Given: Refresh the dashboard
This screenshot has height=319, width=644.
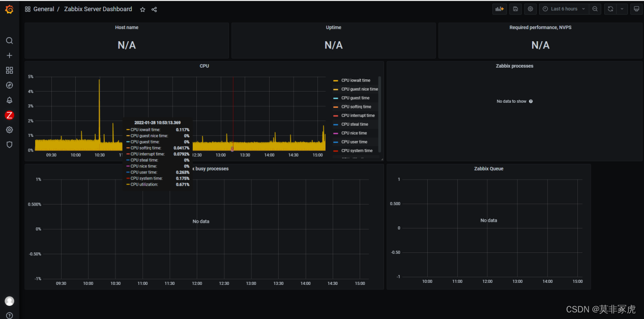Looking at the screenshot, I should pyautogui.click(x=610, y=9).
